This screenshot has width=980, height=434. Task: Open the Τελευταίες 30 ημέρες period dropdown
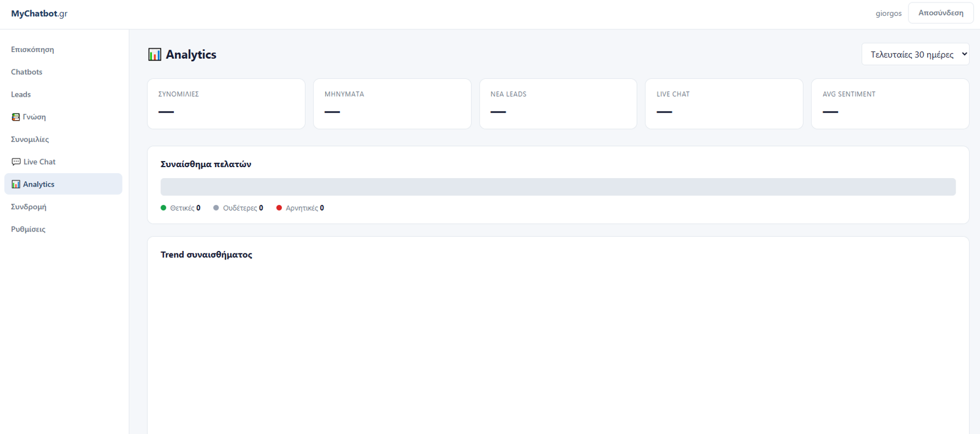tap(915, 54)
